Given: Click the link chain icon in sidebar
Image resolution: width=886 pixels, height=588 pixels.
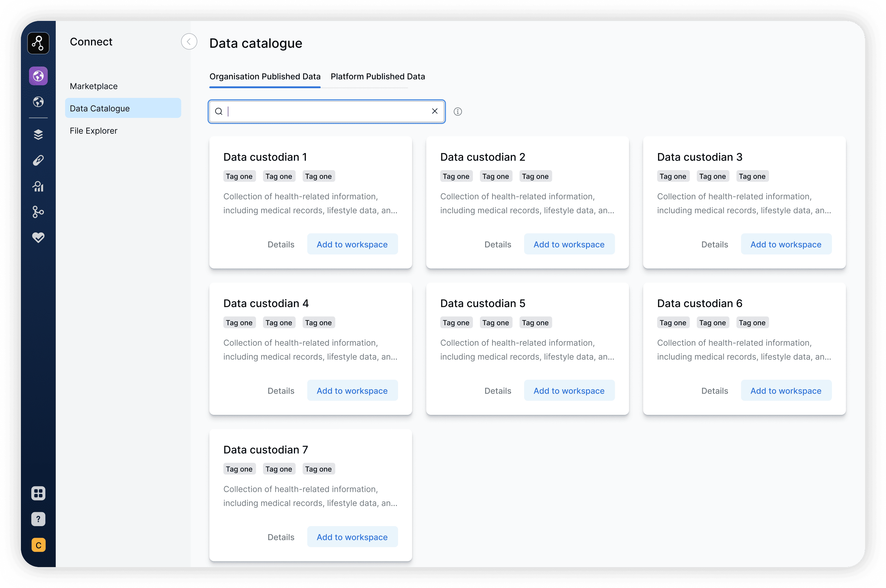Looking at the screenshot, I should tap(38, 160).
